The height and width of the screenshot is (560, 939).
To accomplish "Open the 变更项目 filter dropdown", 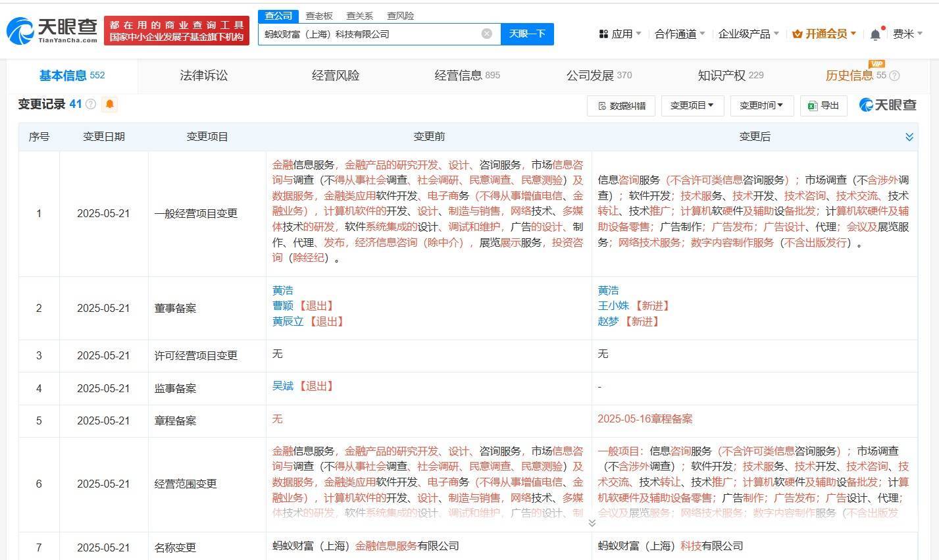I will point(692,105).
